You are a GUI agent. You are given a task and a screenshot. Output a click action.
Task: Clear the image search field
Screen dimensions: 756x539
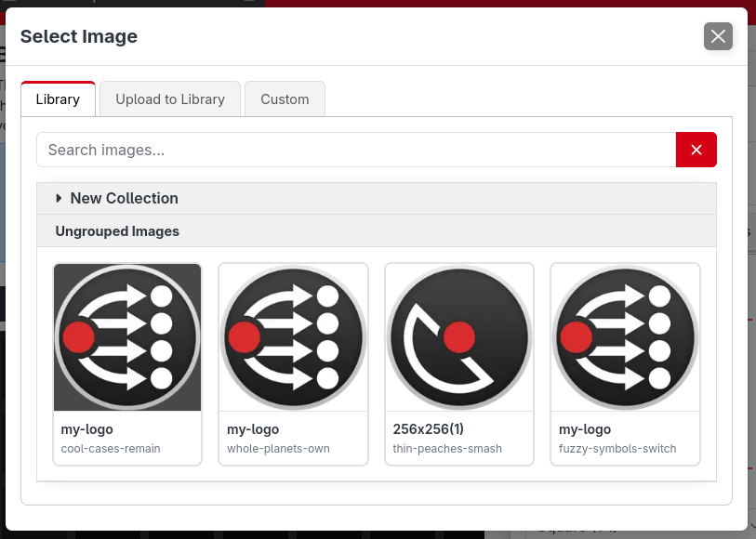click(696, 150)
